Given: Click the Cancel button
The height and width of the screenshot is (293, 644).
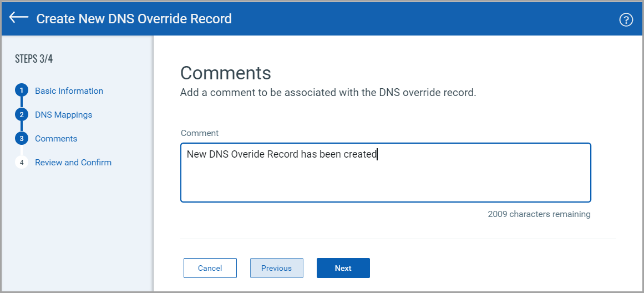Looking at the screenshot, I should click(x=210, y=268).
